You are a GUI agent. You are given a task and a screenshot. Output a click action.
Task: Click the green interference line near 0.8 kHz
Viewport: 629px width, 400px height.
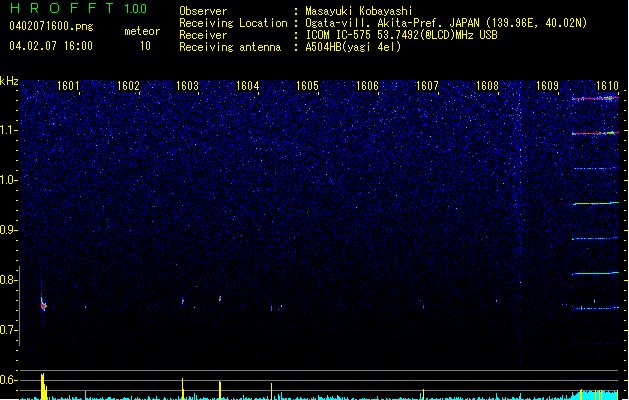[x=595, y=273]
